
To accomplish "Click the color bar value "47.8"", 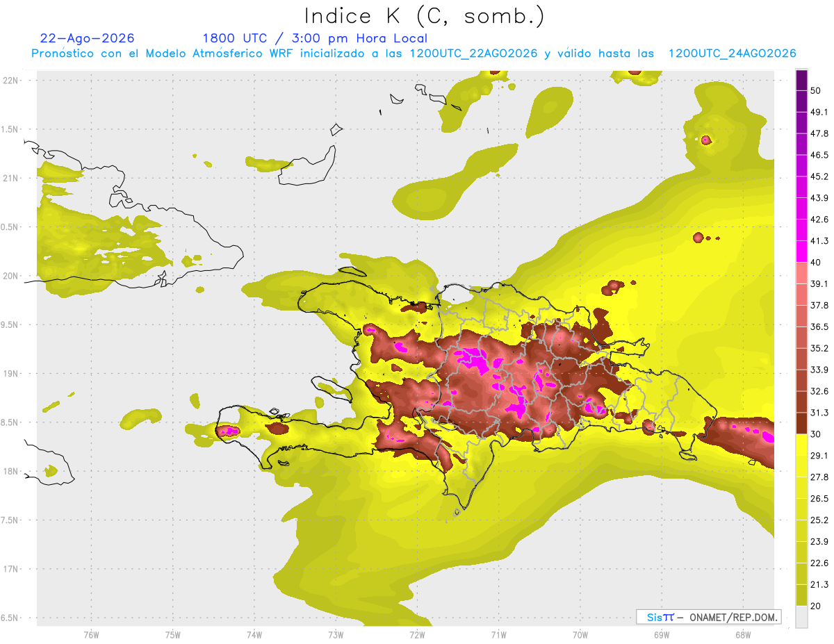I will 819,133.
